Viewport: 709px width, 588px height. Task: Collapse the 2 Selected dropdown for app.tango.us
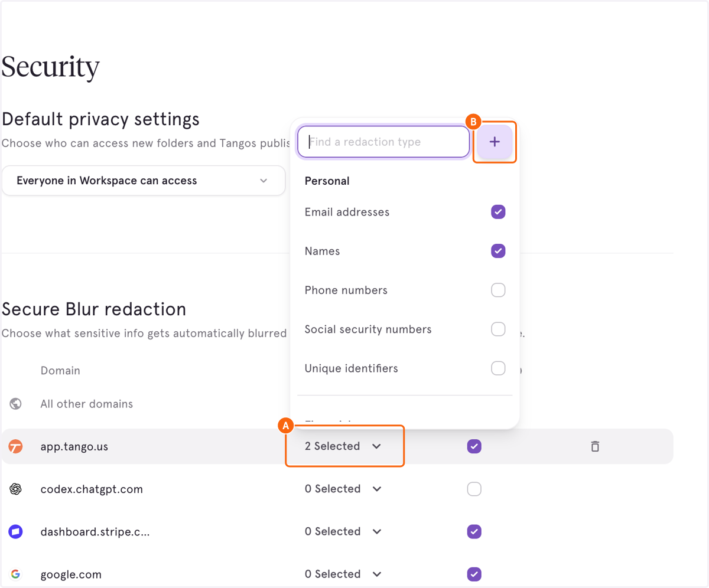click(343, 446)
